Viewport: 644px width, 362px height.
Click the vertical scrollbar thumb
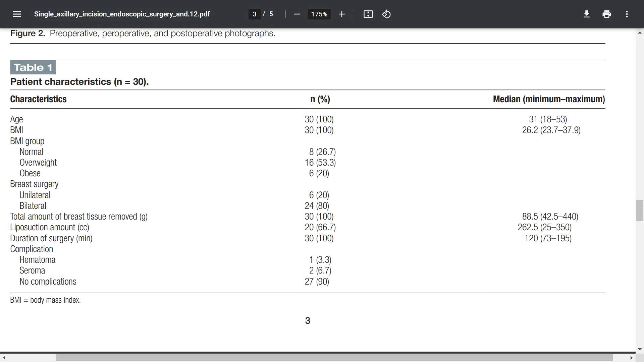point(640,210)
